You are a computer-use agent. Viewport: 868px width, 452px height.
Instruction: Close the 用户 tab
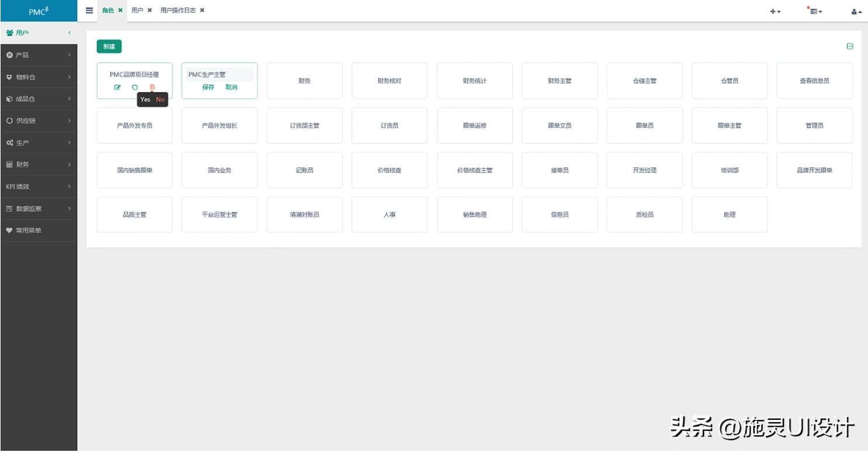tap(150, 11)
